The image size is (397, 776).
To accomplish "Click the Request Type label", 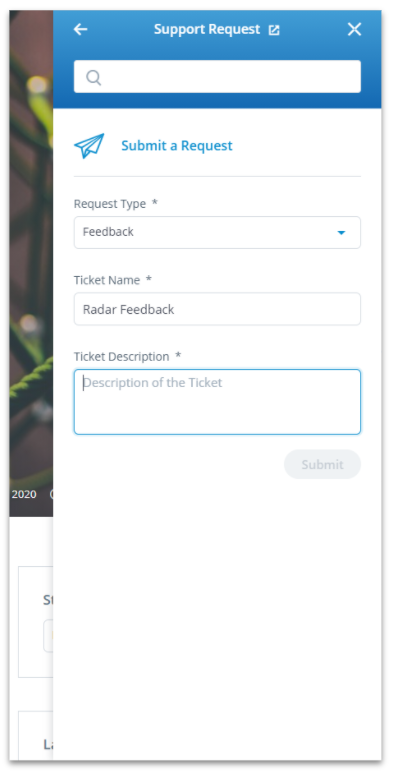I will click(110, 204).
